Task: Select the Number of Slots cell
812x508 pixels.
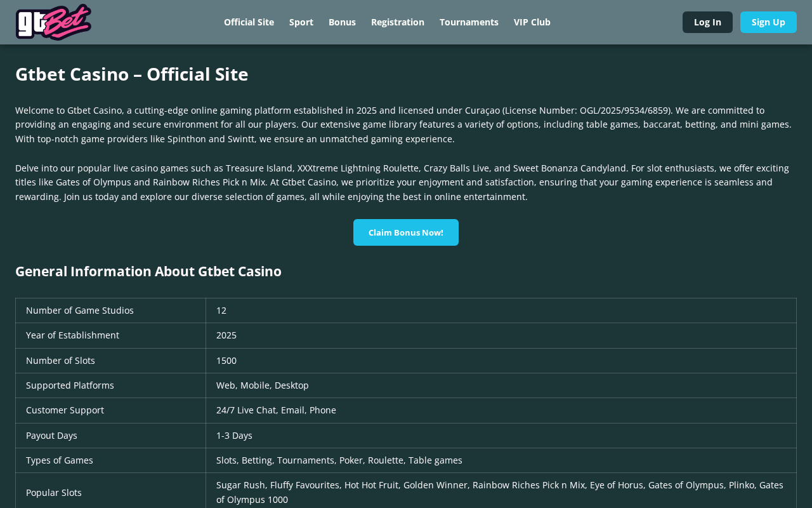Action: tap(111, 361)
